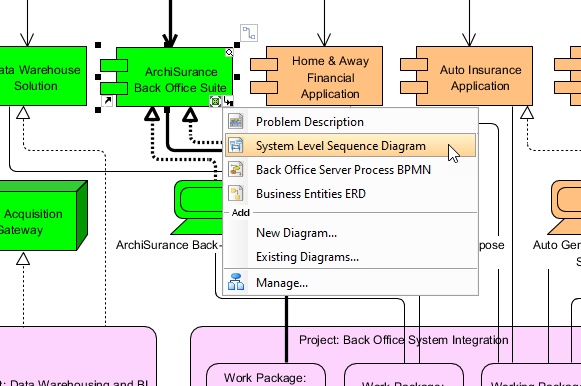Open Business Entities ERD entry

click(x=350, y=194)
